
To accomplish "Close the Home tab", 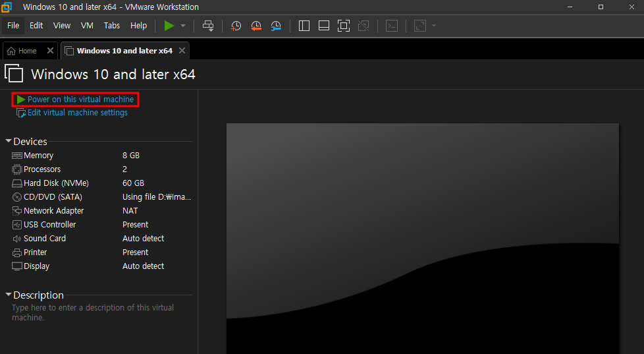I will click(50, 51).
